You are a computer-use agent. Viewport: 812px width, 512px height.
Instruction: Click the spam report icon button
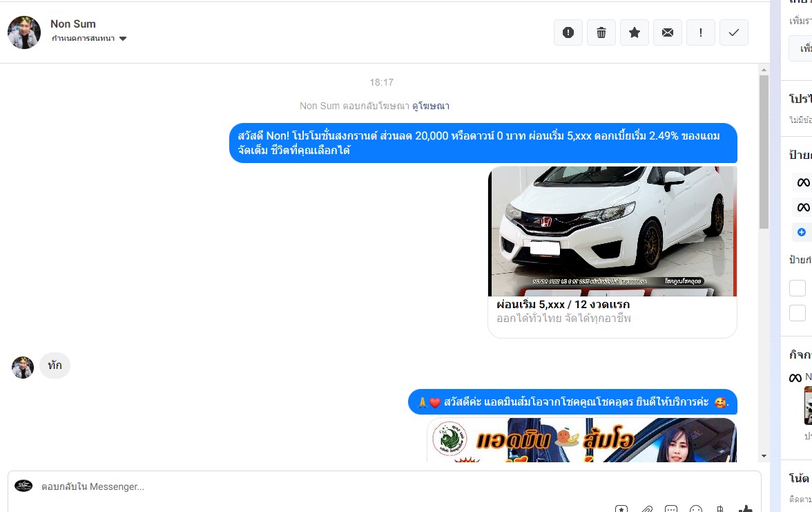[568, 32]
